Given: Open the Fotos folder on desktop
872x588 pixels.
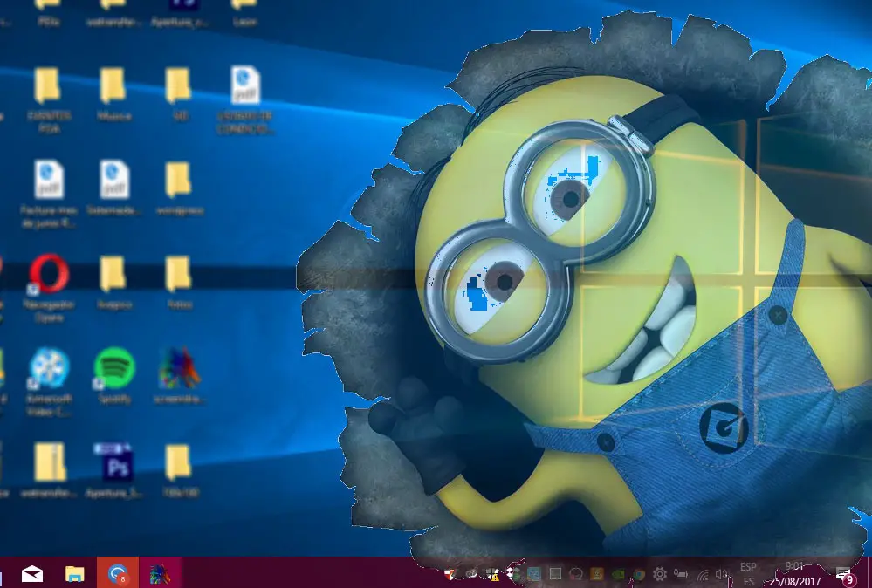Looking at the screenshot, I should 178,274.
